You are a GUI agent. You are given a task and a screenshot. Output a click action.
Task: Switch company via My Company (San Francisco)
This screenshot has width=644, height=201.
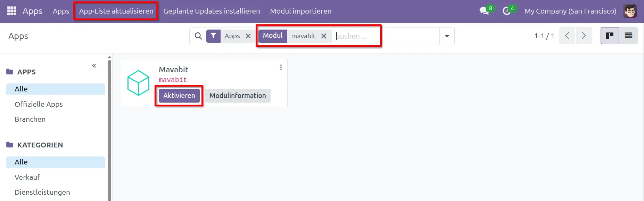[570, 11]
